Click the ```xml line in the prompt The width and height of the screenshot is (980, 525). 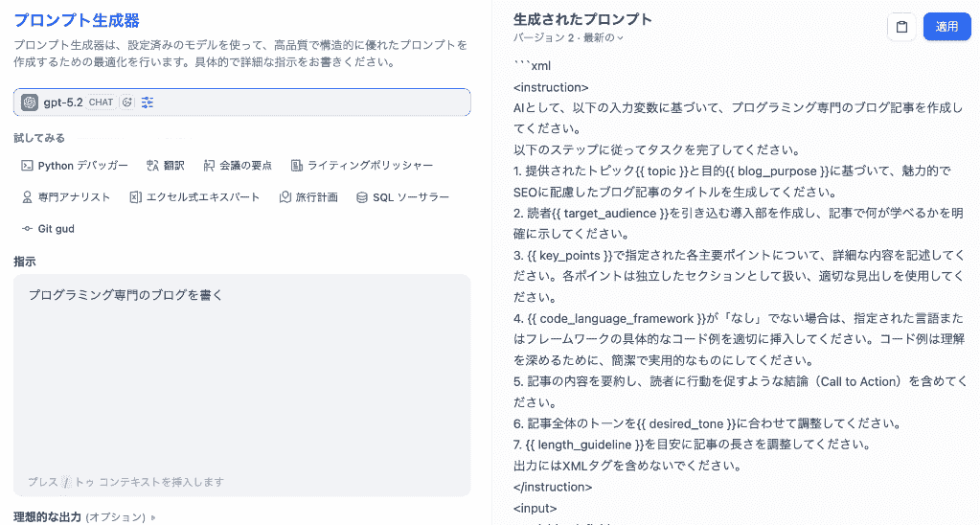pyautogui.click(x=532, y=65)
